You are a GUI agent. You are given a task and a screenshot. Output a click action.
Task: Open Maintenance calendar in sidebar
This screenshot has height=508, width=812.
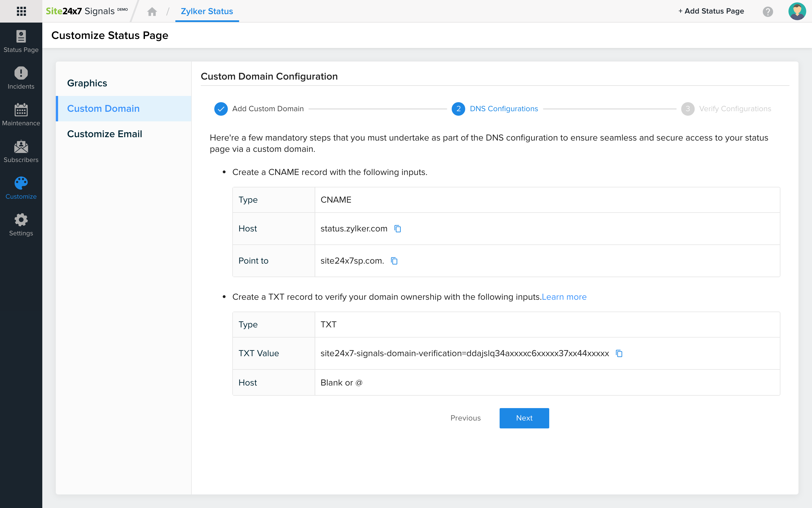click(21, 115)
